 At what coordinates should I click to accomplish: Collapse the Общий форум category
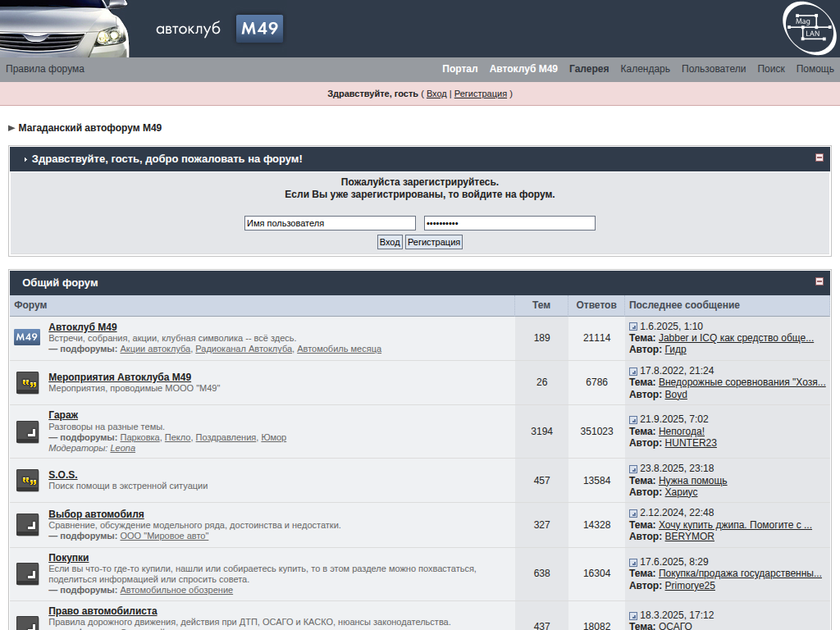click(819, 281)
